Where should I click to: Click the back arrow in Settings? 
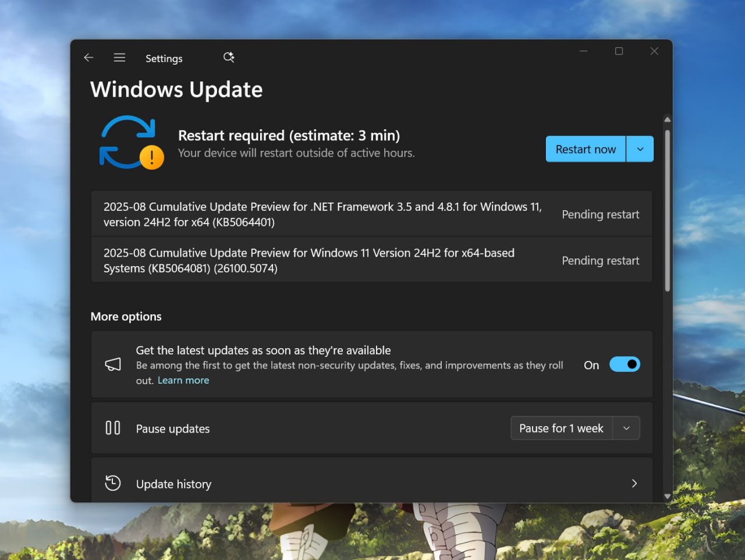coord(88,58)
